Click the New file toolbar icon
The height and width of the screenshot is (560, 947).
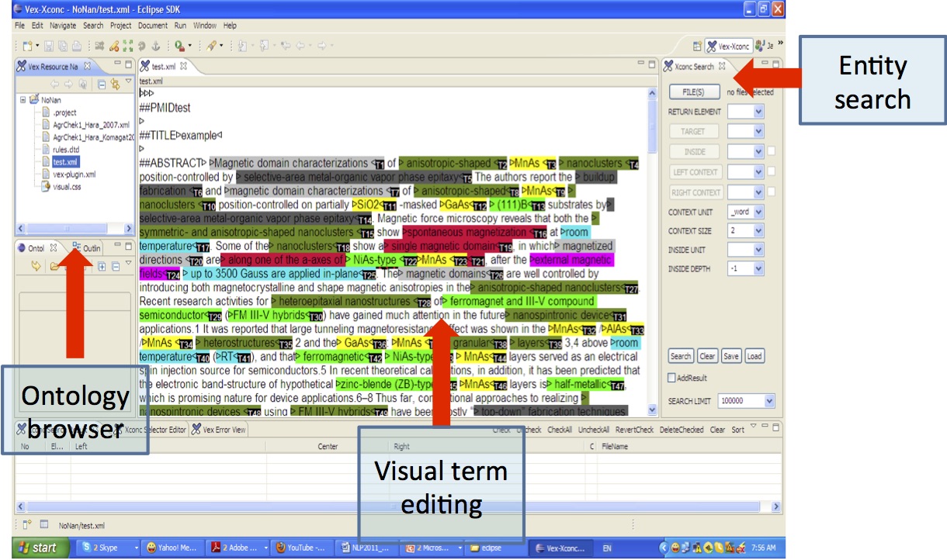click(27, 47)
